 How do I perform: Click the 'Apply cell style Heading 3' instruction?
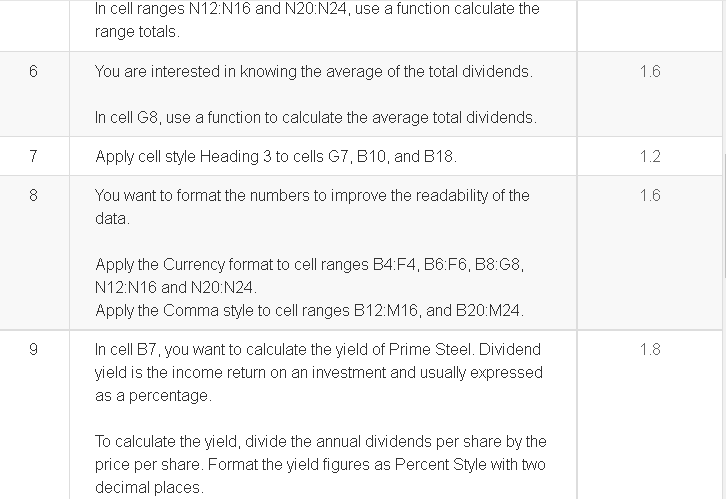coord(276,156)
